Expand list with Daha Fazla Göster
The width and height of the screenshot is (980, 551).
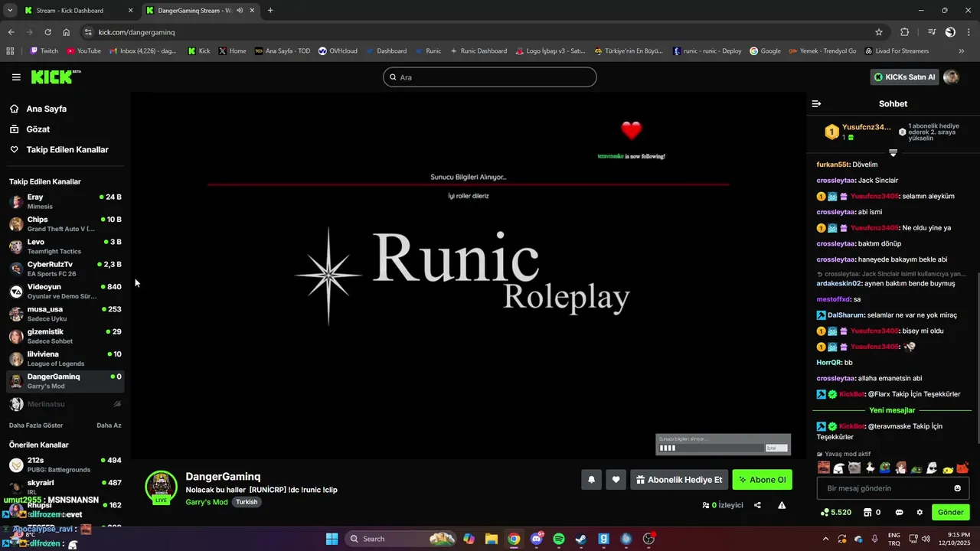[36, 425]
